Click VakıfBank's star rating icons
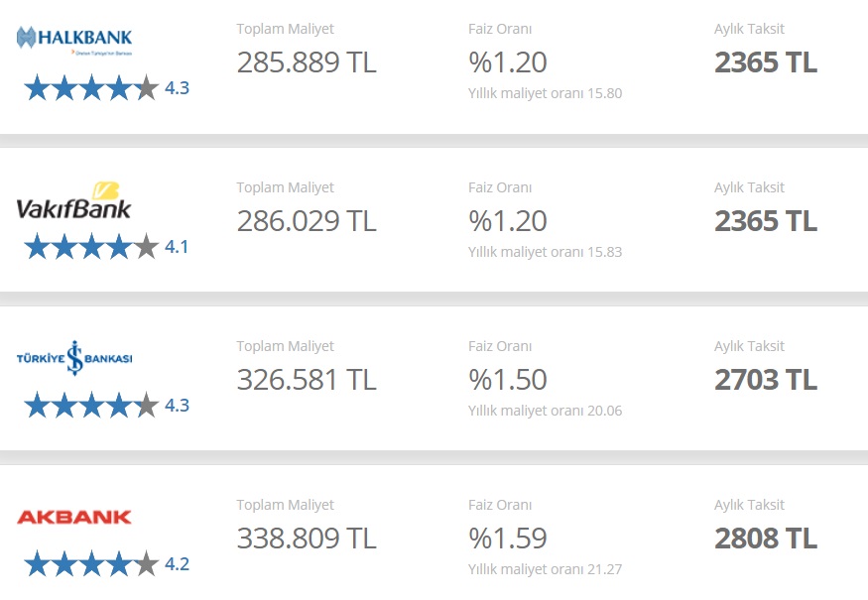868x600 pixels. [x=91, y=247]
